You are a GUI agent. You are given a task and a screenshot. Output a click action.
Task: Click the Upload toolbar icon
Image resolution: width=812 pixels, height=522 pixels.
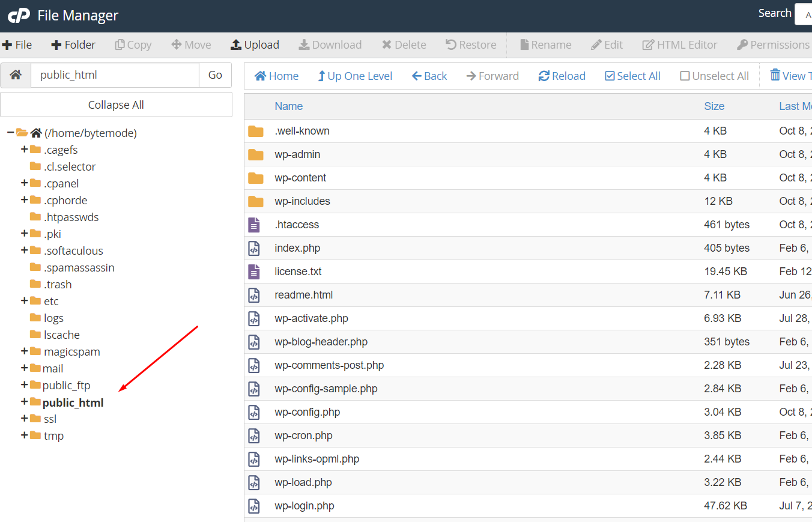pyautogui.click(x=236, y=45)
